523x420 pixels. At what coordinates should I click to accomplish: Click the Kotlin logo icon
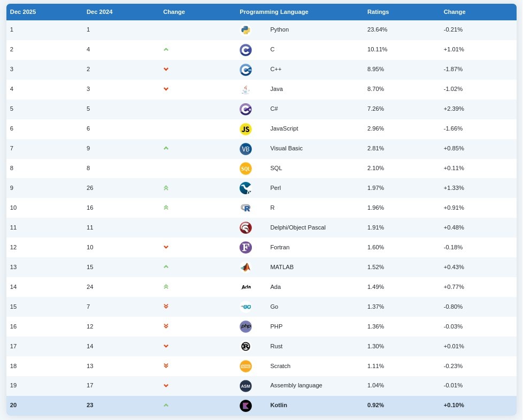(x=245, y=406)
